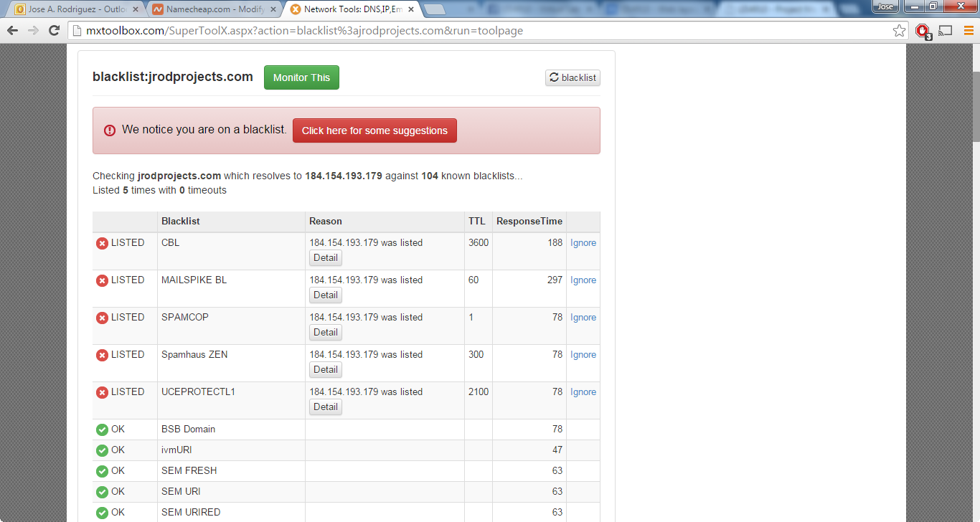Click the browser back arrow
Viewport: 980px width, 522px height.
click(x=12, y=31)
